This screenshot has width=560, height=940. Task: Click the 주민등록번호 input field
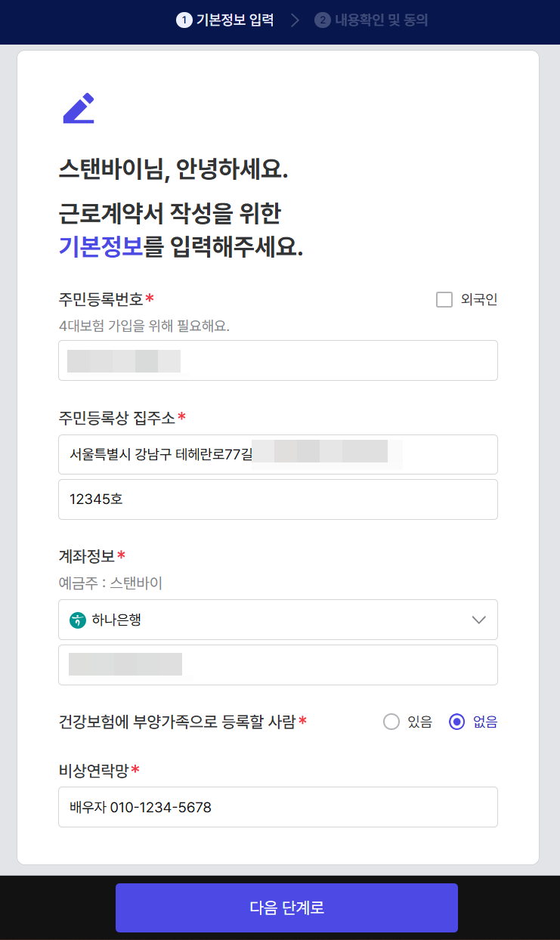pos(277,360)
